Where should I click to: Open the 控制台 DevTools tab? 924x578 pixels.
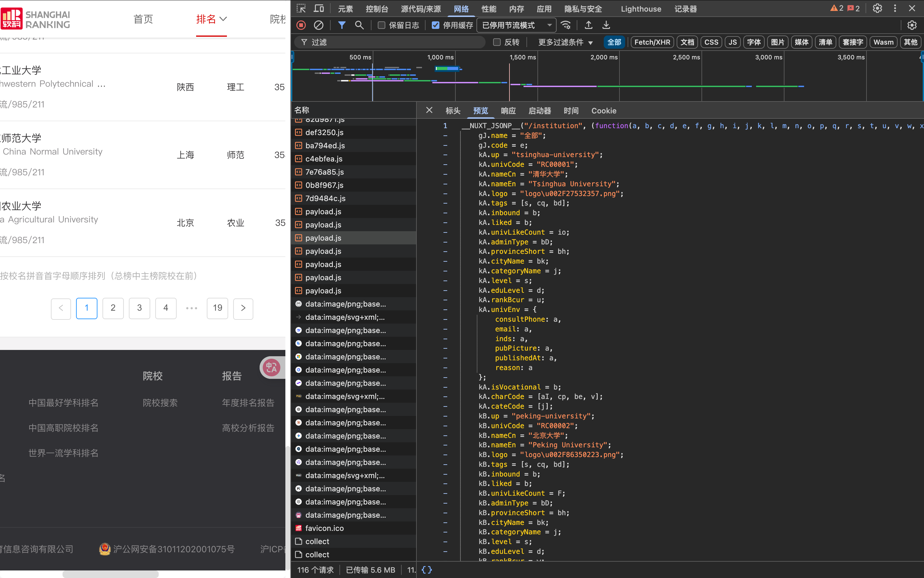377,9
